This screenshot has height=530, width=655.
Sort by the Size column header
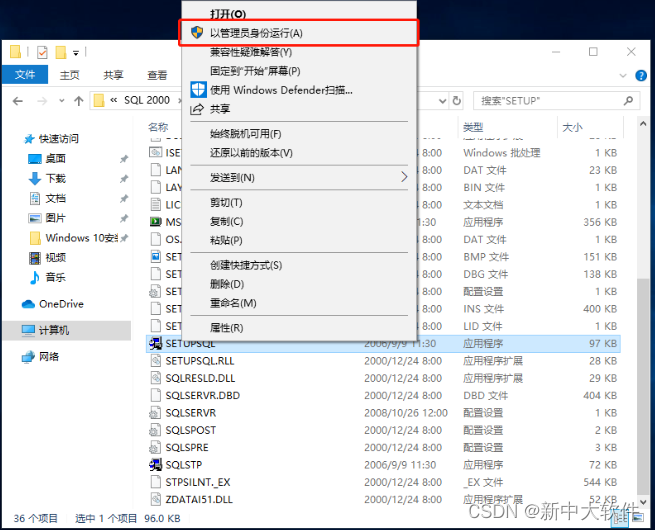pos(572,127)
